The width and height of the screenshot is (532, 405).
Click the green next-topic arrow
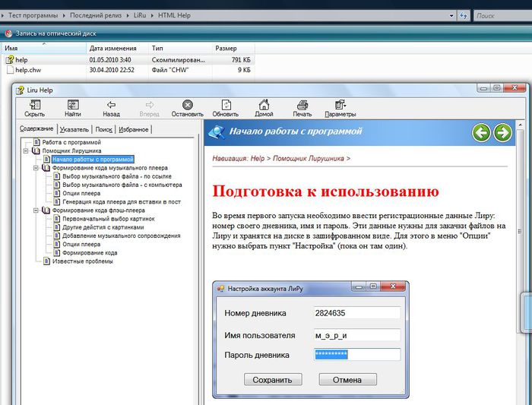(502, 132)
